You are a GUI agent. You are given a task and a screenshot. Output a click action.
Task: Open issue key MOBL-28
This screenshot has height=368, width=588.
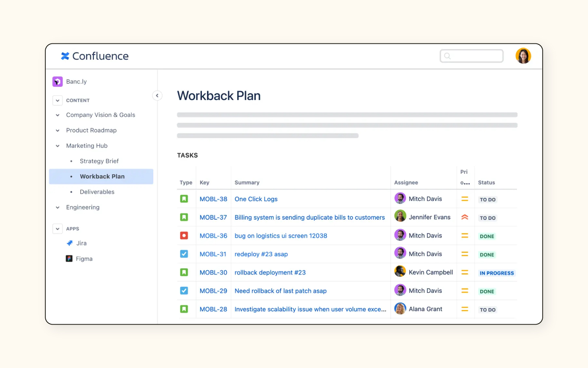[x=213, y=309]
